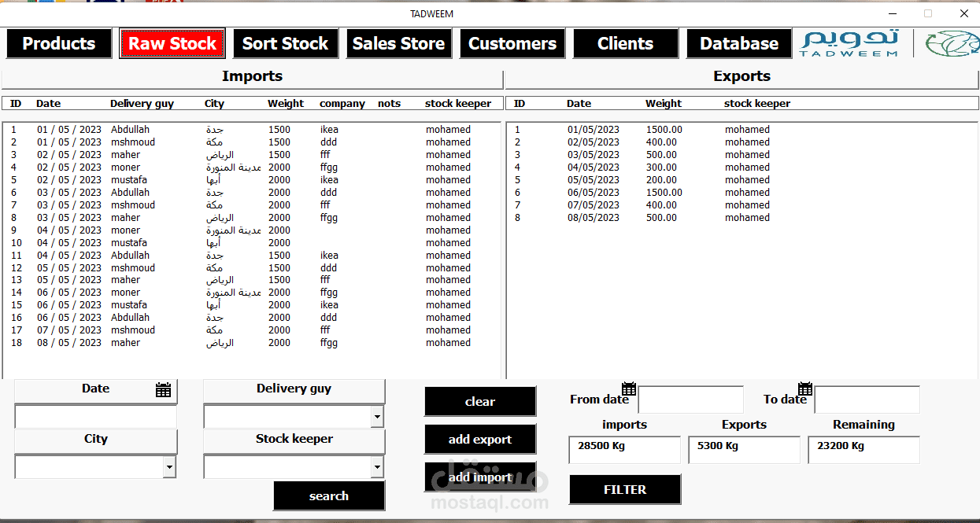Select import row 8 with maher
This screenshot has width=980, height=523.
tap(252, 218)
